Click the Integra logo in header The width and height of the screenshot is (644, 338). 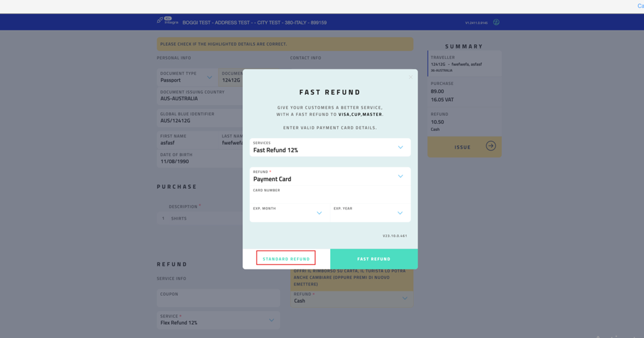pos(167,21)
